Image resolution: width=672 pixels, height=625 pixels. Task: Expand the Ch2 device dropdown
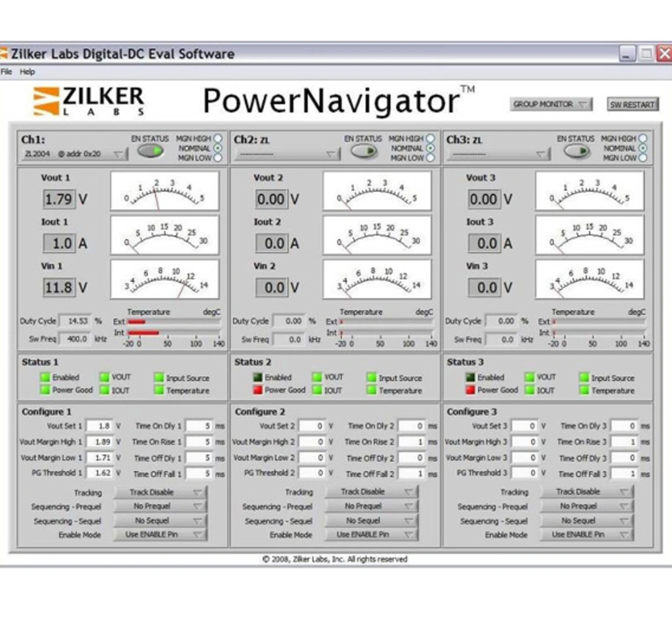click(x=287, y=154)
